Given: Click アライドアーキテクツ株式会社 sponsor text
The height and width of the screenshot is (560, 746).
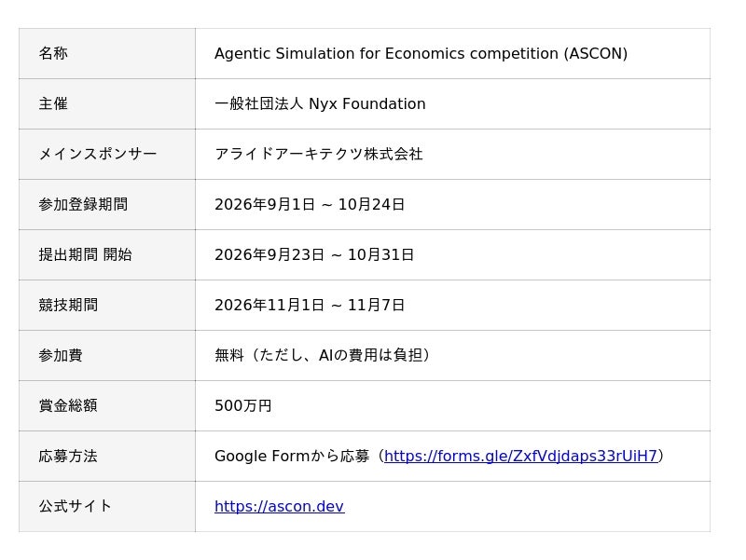Looking at the screenshot, I should [319, 154].
